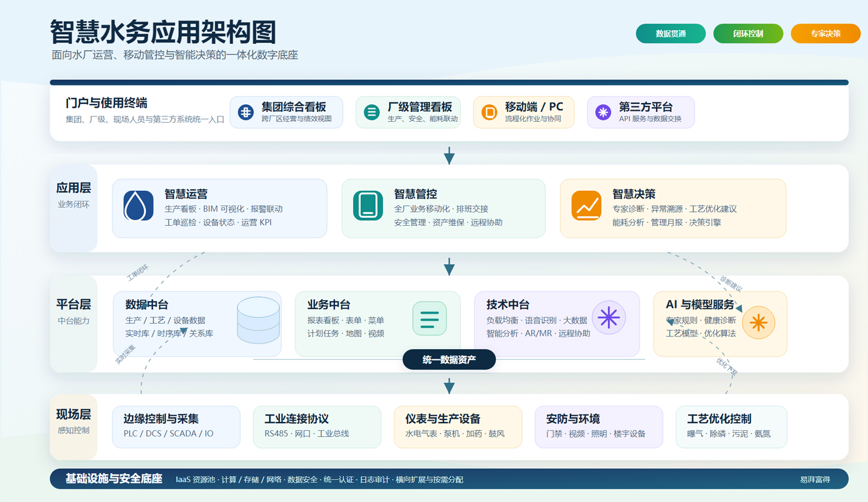Click the 优化下发 curve label
The image size is (868, 502).
click(727, 367)
